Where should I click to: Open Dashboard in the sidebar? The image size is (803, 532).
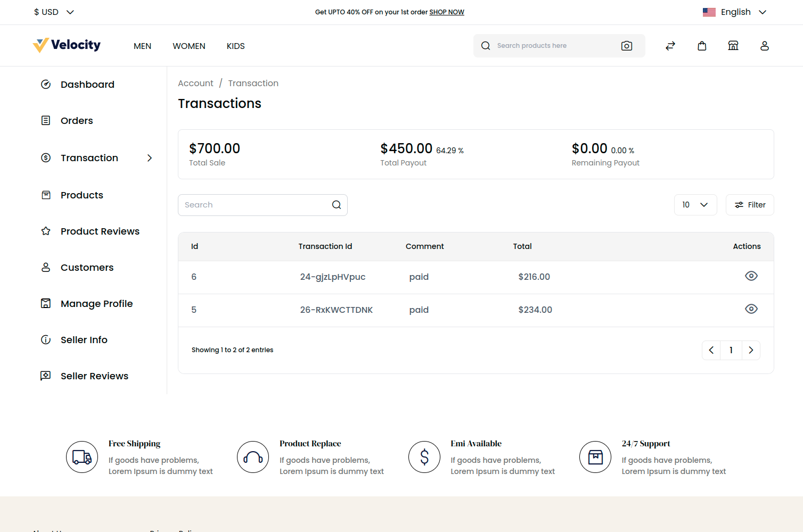tap(87, 85)
